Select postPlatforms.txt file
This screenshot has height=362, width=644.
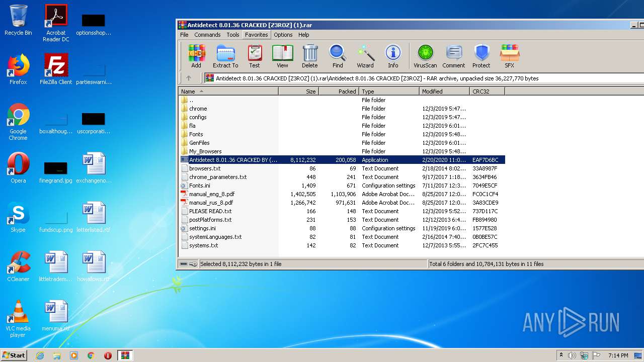[x=342, y=220]
